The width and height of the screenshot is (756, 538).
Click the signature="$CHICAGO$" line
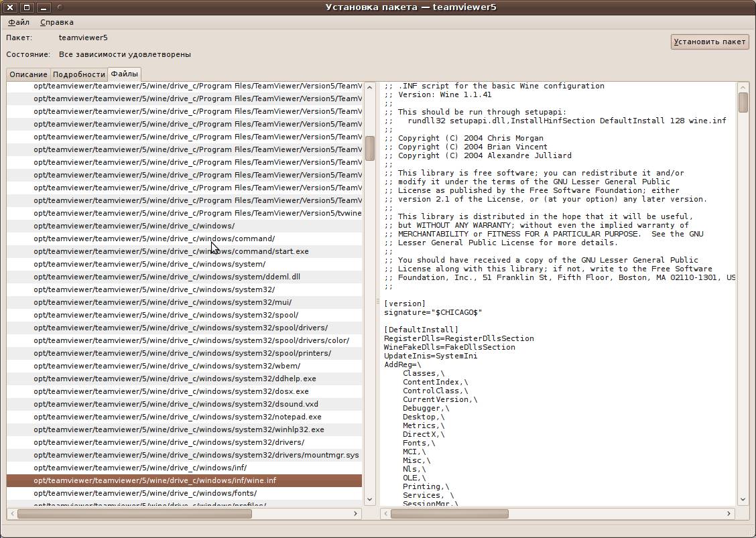433,312
